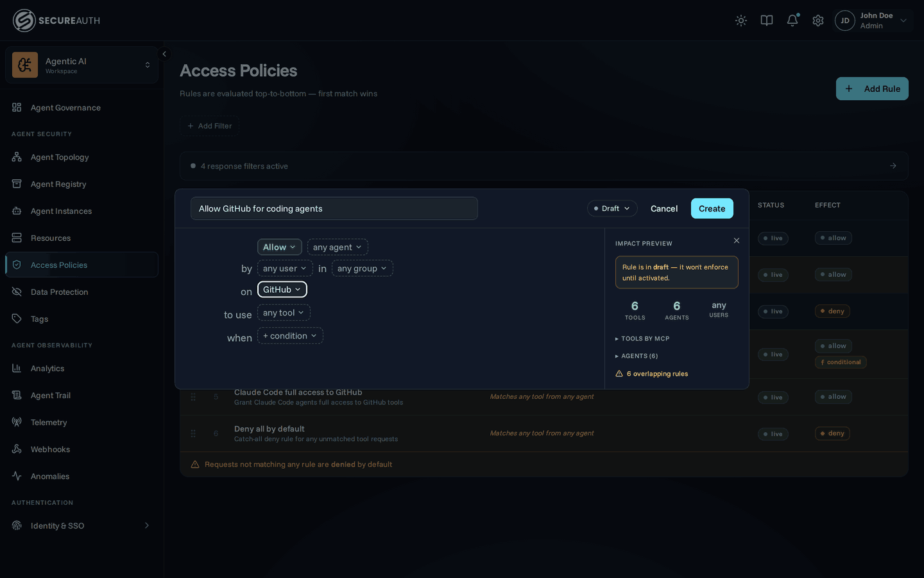The height and width of the screenshot is (578, 924).
Task: Click the conditional effect badge
Action: pos(841,362)
